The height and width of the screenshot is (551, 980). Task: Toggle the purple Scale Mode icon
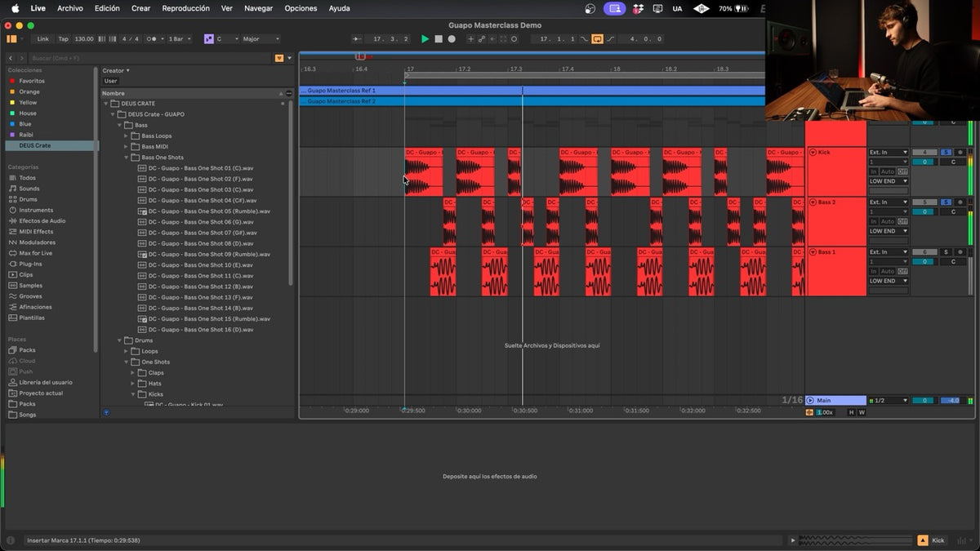(208, 39)
